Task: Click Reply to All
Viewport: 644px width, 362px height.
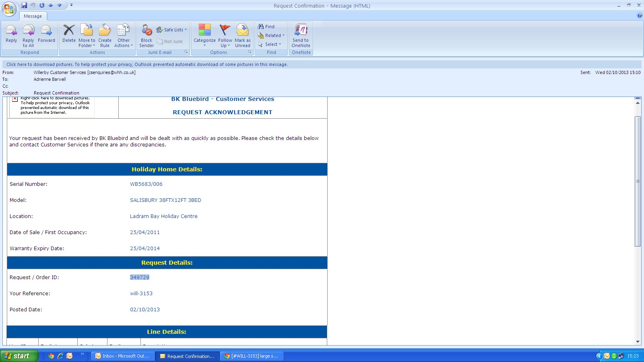Action: pos(28,36)
